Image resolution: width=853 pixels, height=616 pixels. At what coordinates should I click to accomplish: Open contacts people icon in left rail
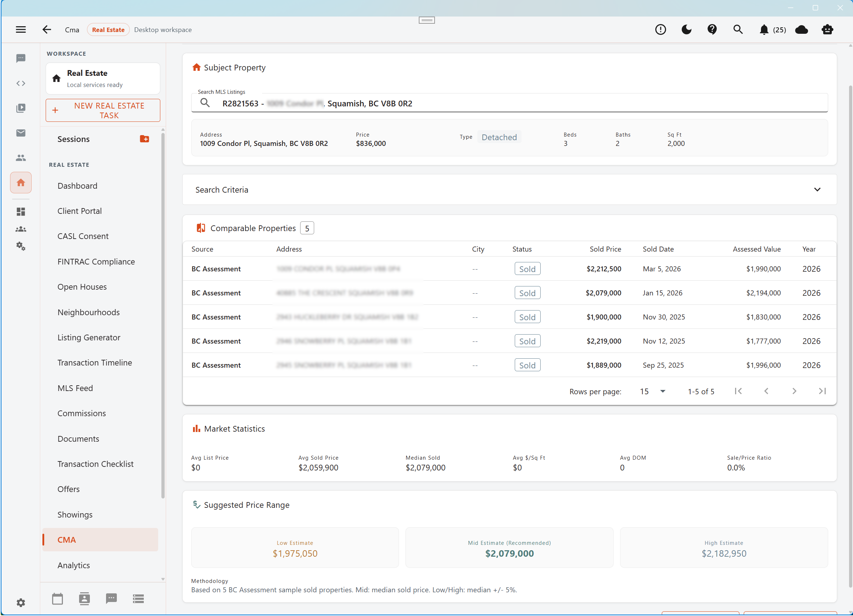coord(21,158)
